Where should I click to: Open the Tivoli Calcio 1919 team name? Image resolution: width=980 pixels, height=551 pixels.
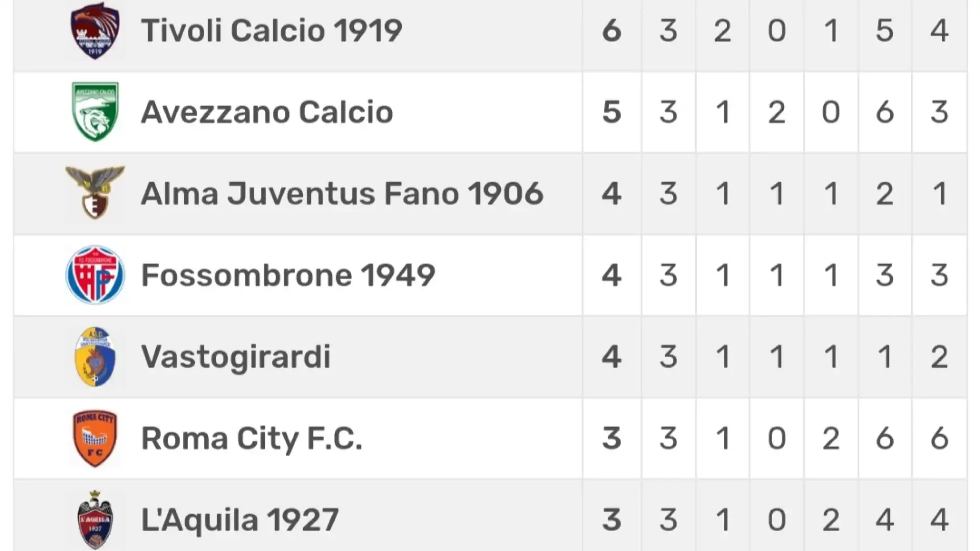pos(272,30)
